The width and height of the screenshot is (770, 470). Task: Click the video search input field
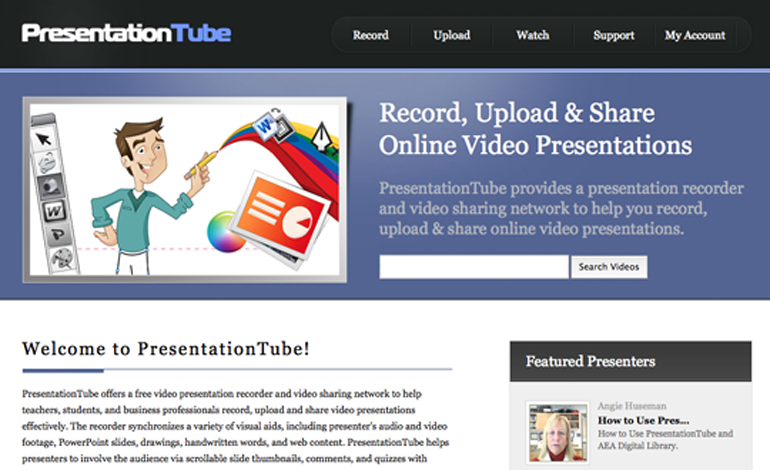point(474,267)
